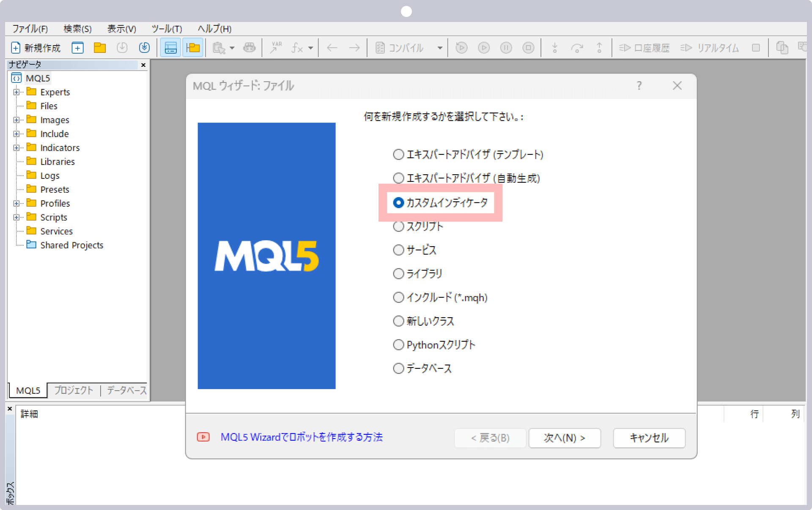Click the save all icon
The height and width of the screenshot is (510, 812).
point(144,48)
